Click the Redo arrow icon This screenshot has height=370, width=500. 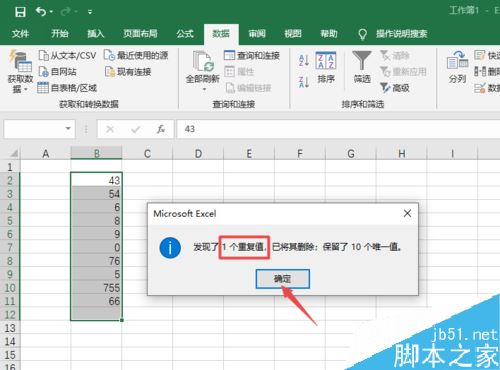pos(66,12)
